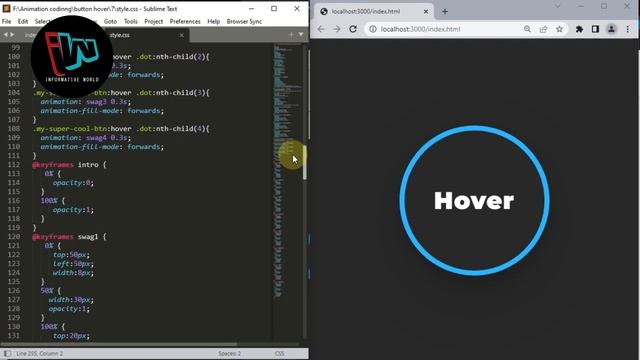
Task: Open the Edit menu in Sublime Text
Action: (x=23, y=21)
